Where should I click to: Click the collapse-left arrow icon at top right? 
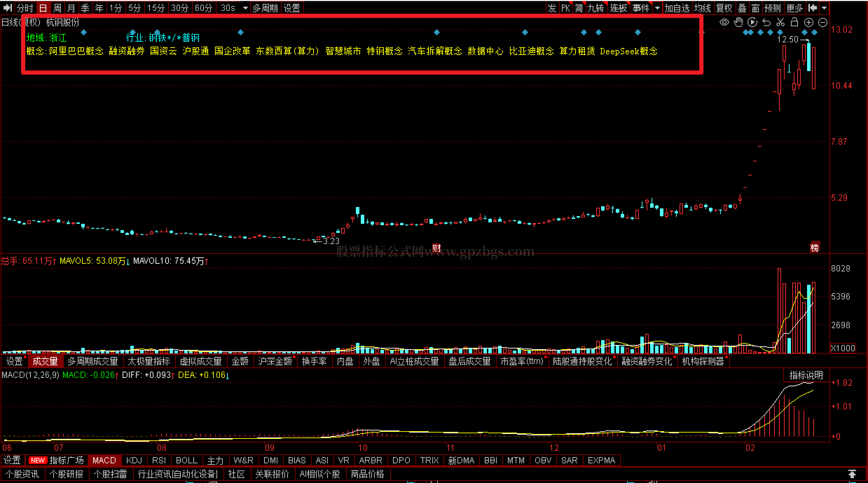(813, 8)
